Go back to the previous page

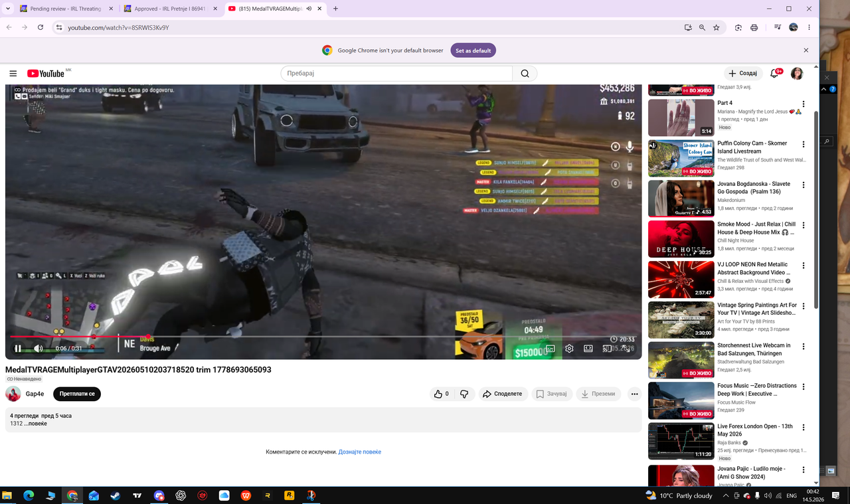pos(9,27)
